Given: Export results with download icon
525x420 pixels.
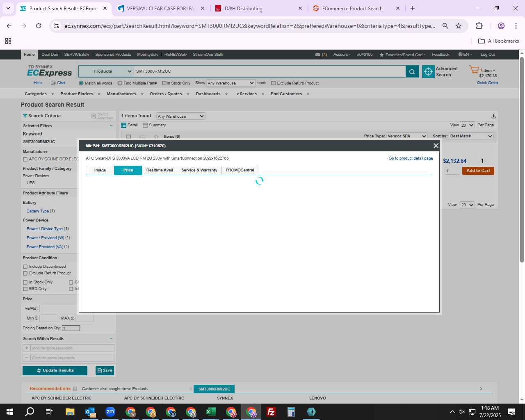Looking at the screenshot, I should [x=493, y=116].
